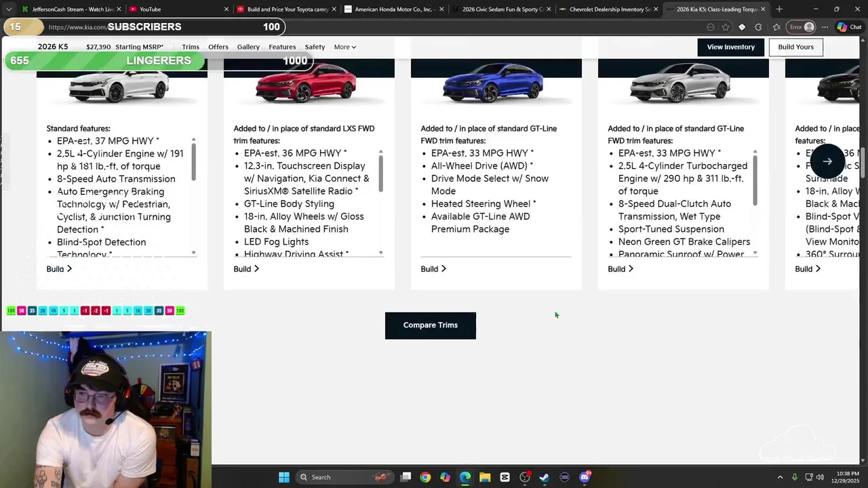Viewport: 868px width, 488px height.
Task: Click scroll-down arrow in first trim's feature list
Action: (x=193, y=253)
